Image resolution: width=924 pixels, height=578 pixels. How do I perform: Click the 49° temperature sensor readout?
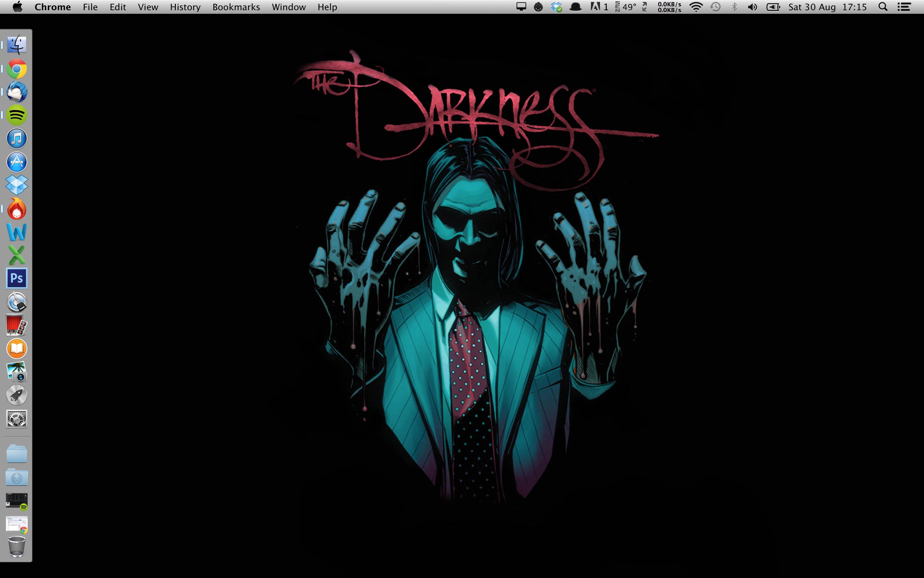point(625,7)
